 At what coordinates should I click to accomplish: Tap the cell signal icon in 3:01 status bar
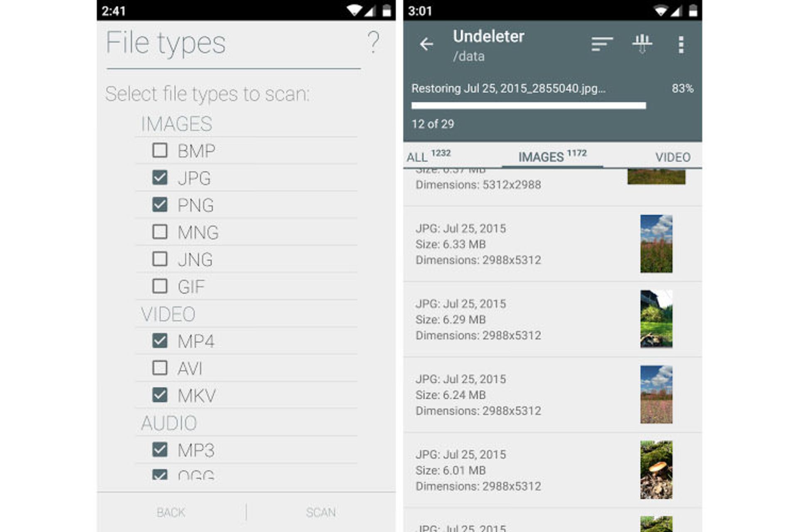(x=676, y=11)
